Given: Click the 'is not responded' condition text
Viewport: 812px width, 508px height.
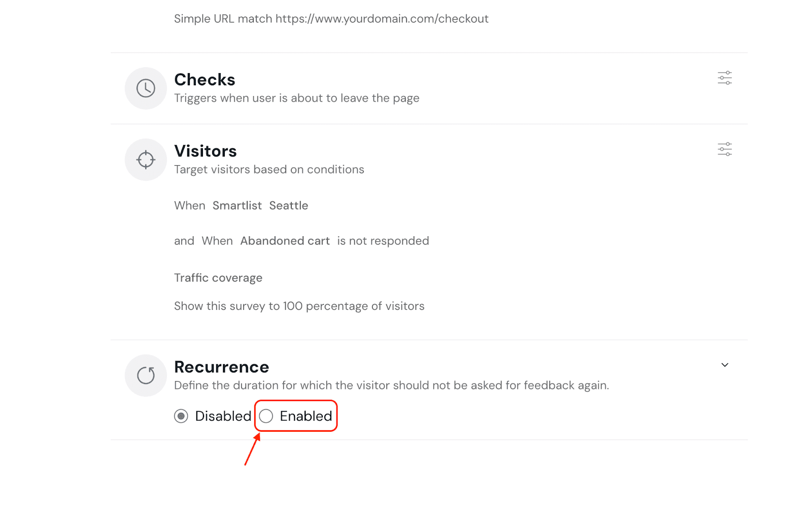Looking at the screenshot, I should coord(383,241).
